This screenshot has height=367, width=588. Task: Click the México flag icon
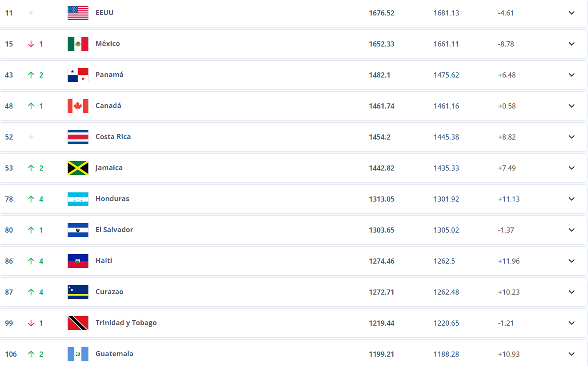[78, 44]
